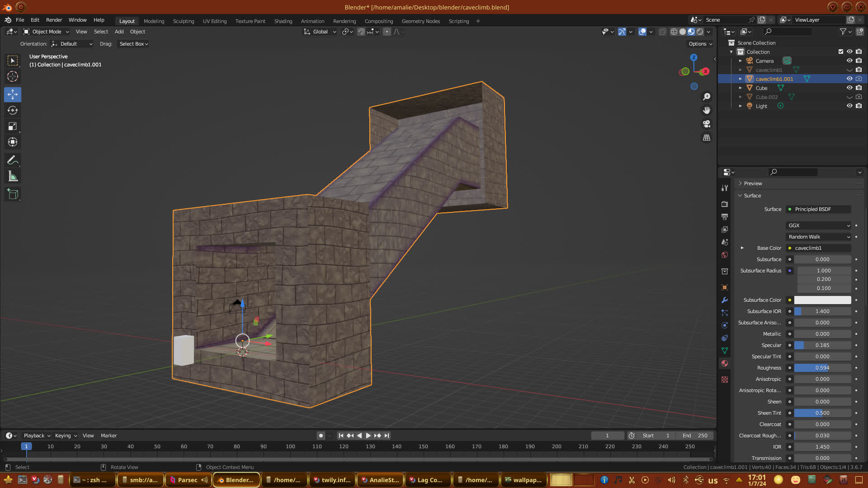
Task: Select the Rotate tool in toolbar
Action: click(13, 111)
